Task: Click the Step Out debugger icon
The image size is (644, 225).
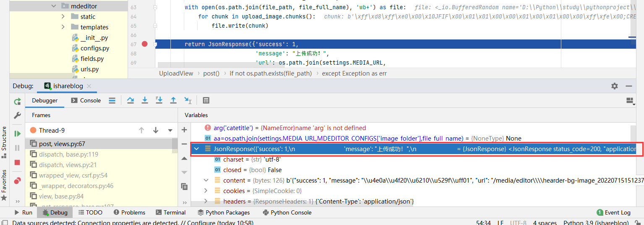Action: pyautogui.click(x=173, y=100)
